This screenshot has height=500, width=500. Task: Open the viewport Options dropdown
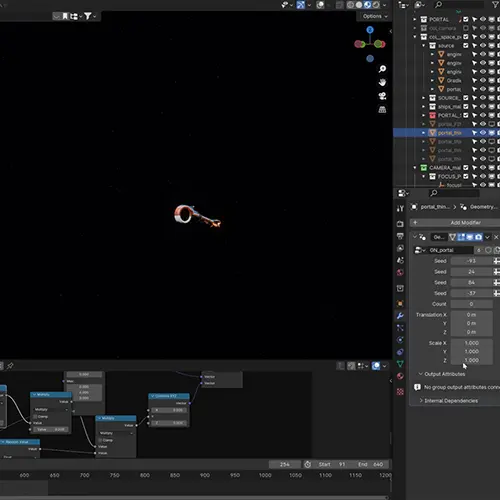click(375, 16)
